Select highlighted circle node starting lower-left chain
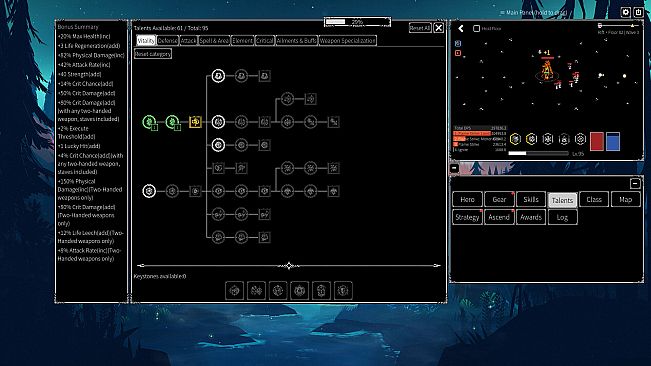Image resolution: width=651 pixels, height=366 pixels. tap(149, 191)
